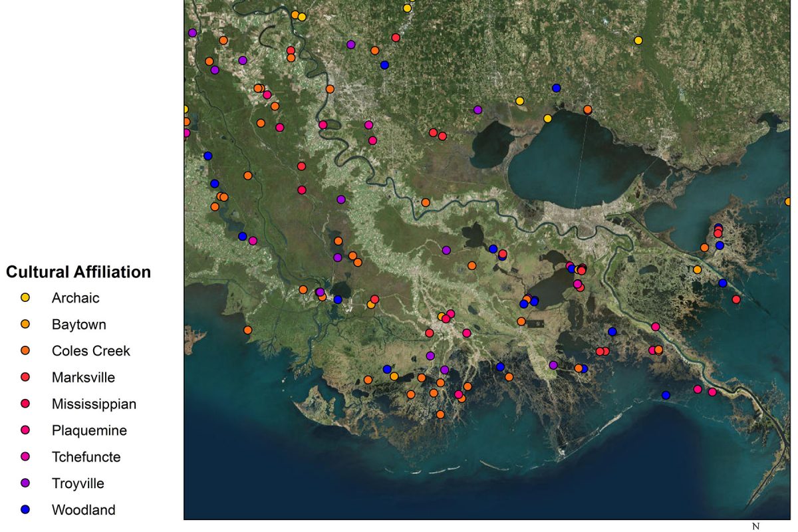
Task: Click the yellow Archaic legend circle
Action: coord(26,297)
